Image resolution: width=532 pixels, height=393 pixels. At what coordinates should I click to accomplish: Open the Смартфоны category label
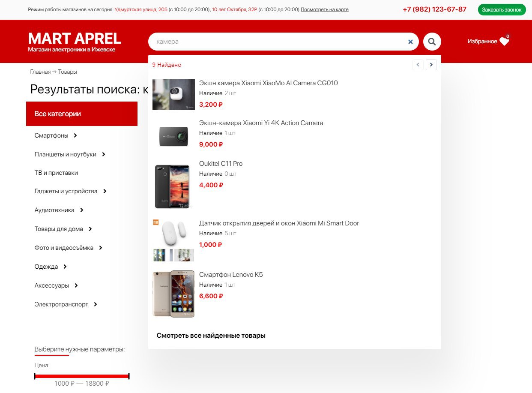[x=51, y=135]
